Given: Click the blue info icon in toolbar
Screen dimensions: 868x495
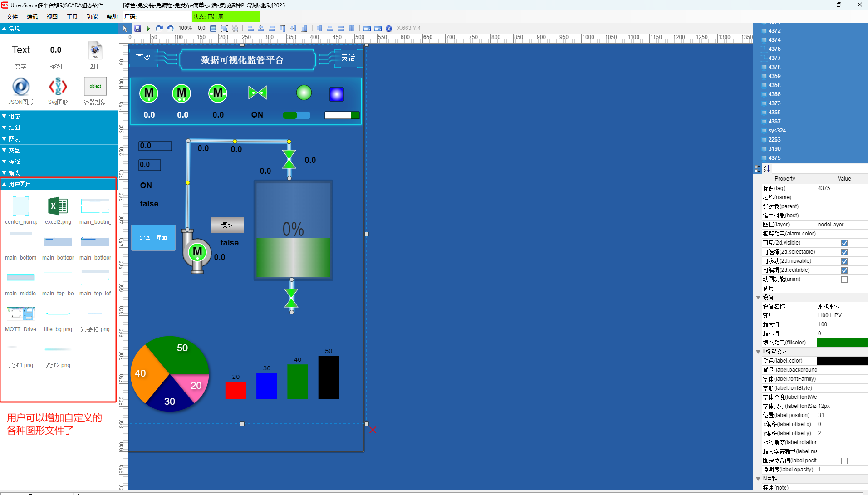Looking at the screenshot, I should pos(389,29).
